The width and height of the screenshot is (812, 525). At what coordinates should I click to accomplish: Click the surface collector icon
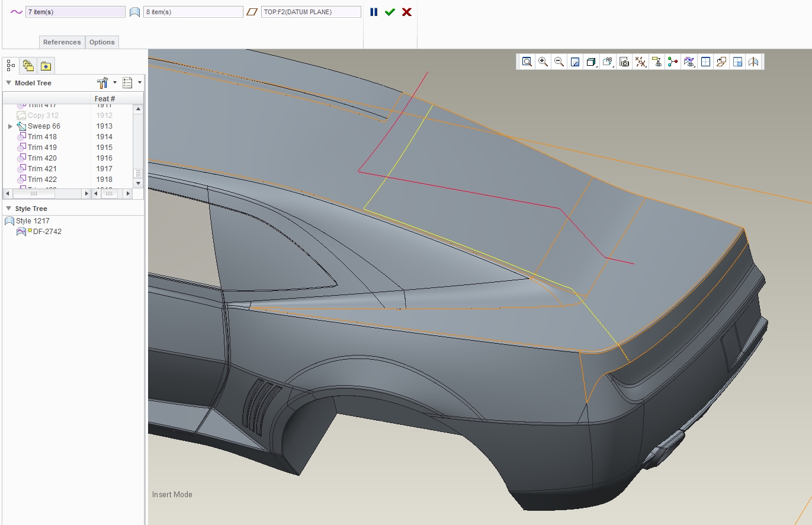coord(134,12)
